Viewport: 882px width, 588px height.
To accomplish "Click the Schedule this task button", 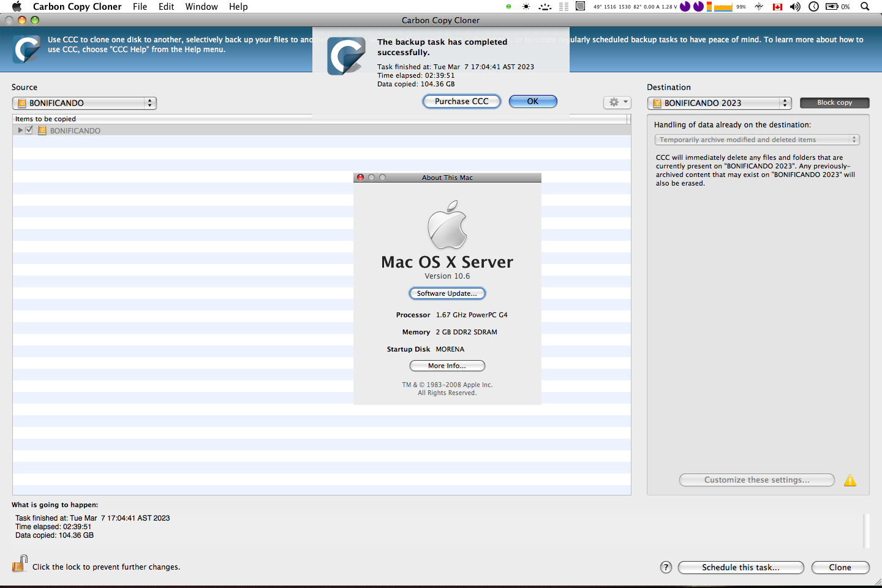I will 741,567.
